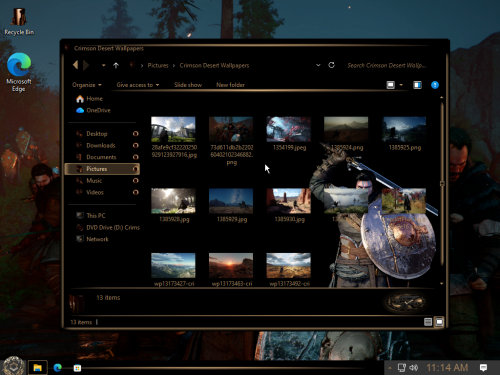Click Crimson Desert Wallpapers breadcrumb
The image size is (500, 375).
(214, 65)
